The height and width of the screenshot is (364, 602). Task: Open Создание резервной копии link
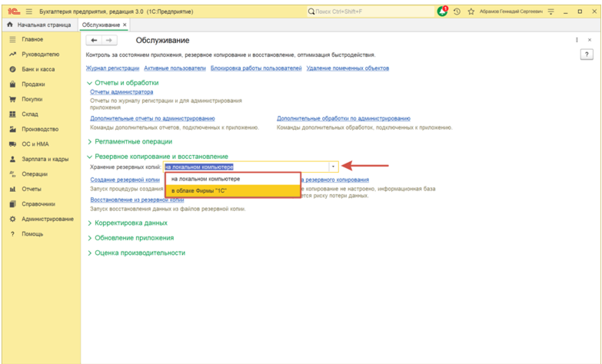click(x=125, y=180)
